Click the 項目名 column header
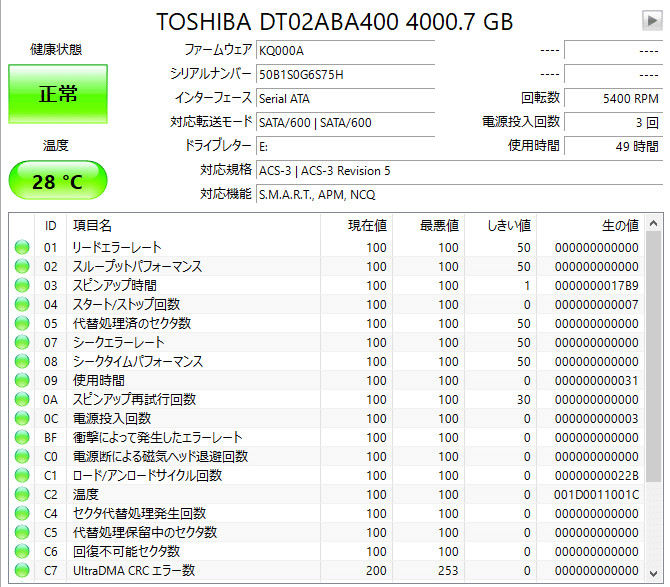This screenshot has width=670, height=587. 93,226
